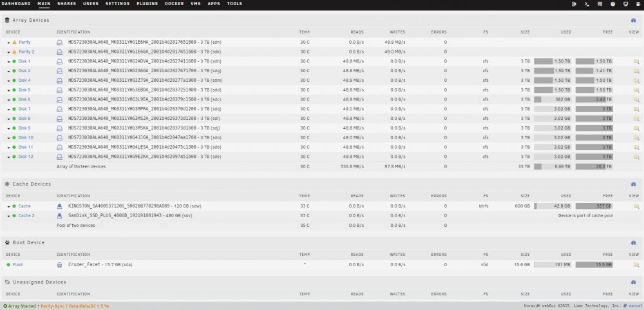Click the Unassigned Devices section header

(39, 282)
